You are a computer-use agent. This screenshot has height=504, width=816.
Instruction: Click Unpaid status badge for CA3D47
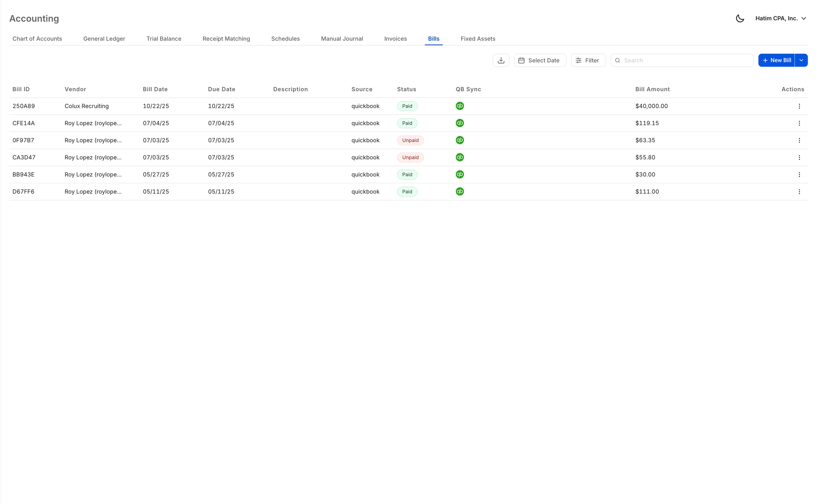pyautogui.click(x=410, y=157)
